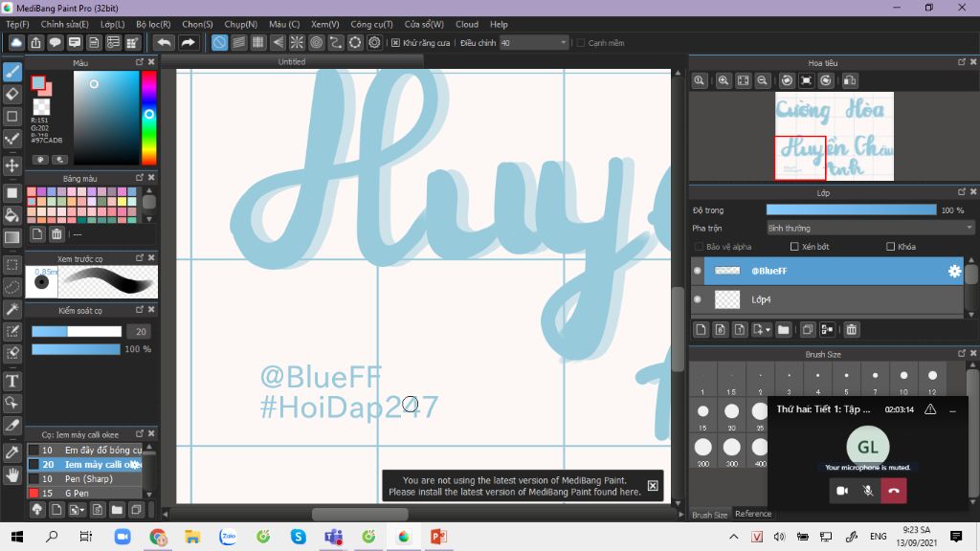
Task: Flip canvas view in Navigator
Action: click(x=850, y=80)
